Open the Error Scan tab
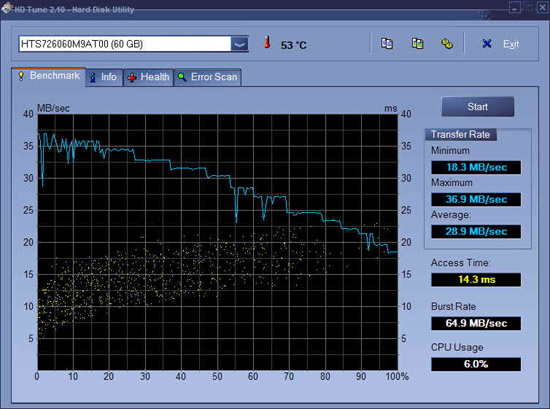Viewport: 550px width, 409px height. tap(208, 77)
